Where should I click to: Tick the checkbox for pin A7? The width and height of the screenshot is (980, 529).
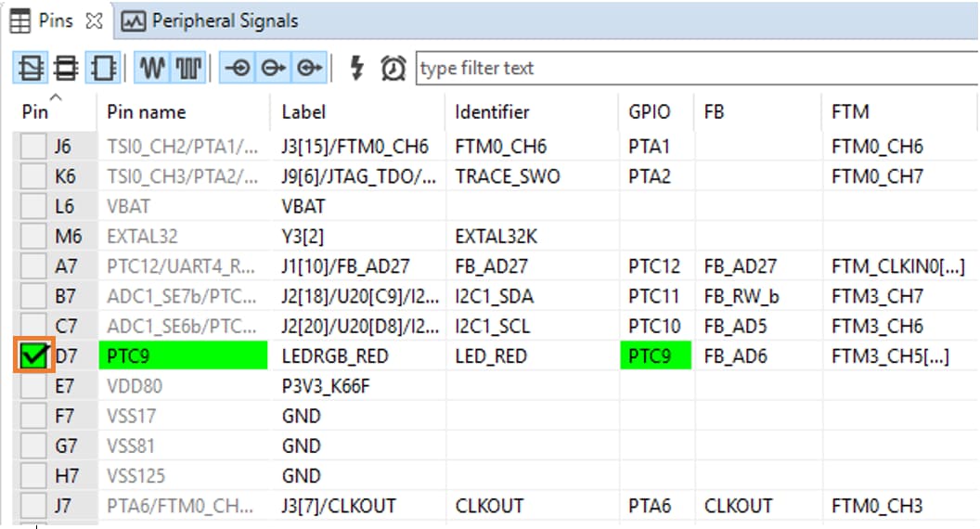click(x=32, y=266)
